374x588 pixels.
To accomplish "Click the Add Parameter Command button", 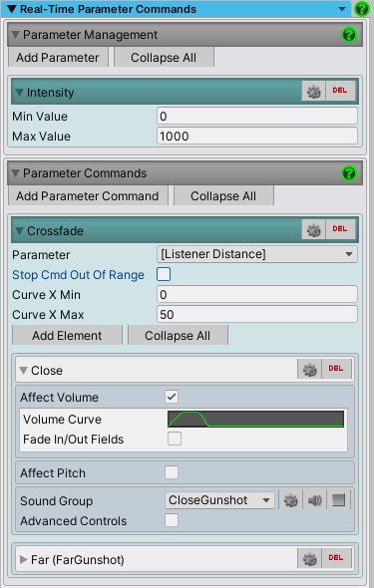I will [x=88, y=195].
